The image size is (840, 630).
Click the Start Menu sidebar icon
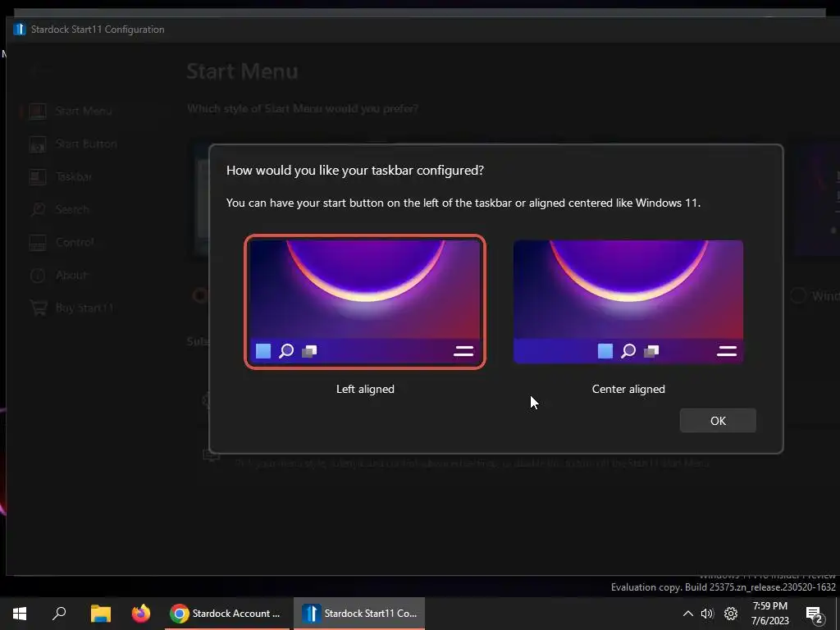38,111
